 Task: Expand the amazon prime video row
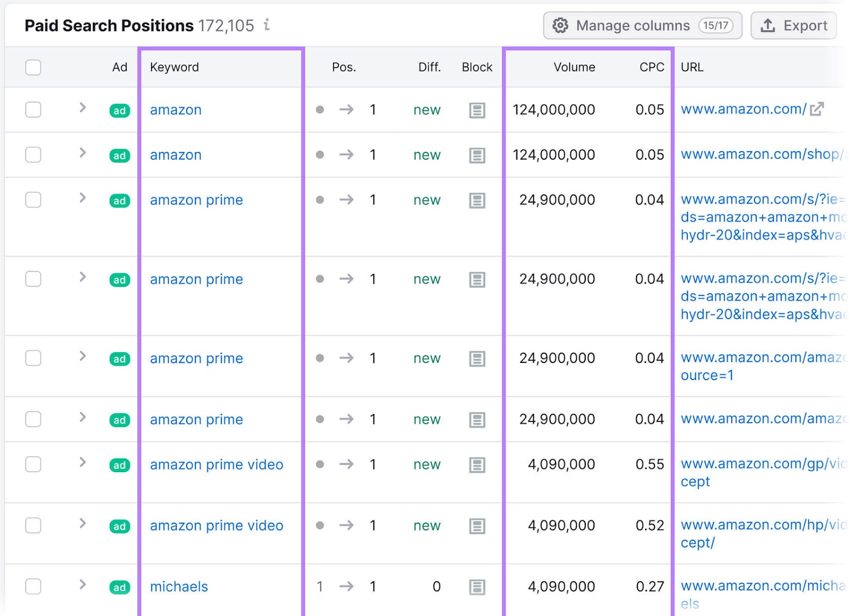click(x=82, y=463)
